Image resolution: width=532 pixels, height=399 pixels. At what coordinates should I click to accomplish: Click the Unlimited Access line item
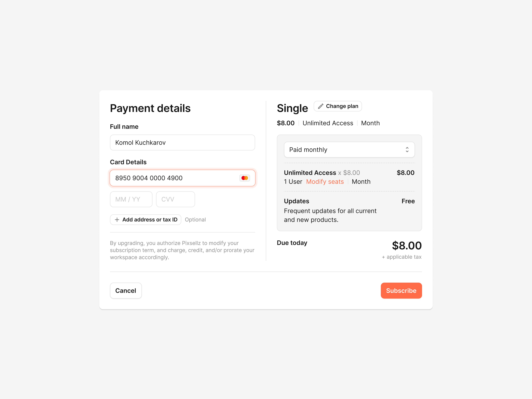(310, 173)
